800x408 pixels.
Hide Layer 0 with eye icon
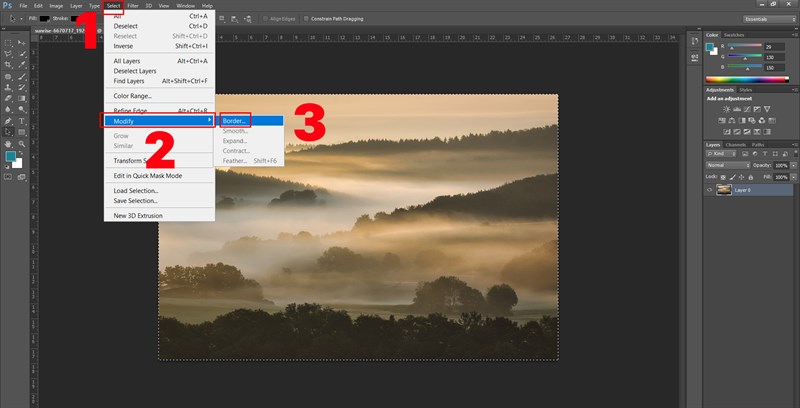(709, 189)
